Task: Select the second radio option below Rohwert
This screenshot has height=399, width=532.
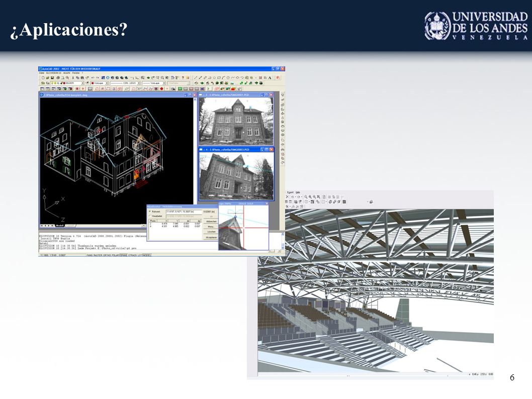Action: click(150, 216)
